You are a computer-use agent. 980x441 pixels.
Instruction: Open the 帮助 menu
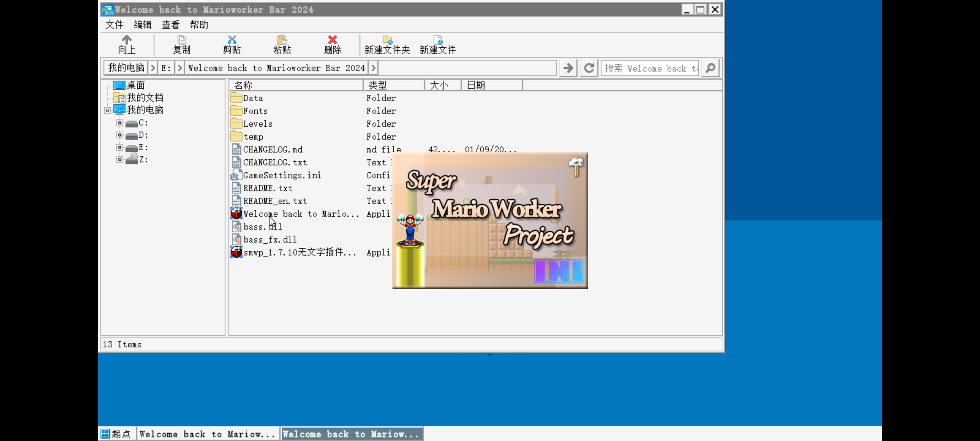pyautogui.click(x=199, y=24)
